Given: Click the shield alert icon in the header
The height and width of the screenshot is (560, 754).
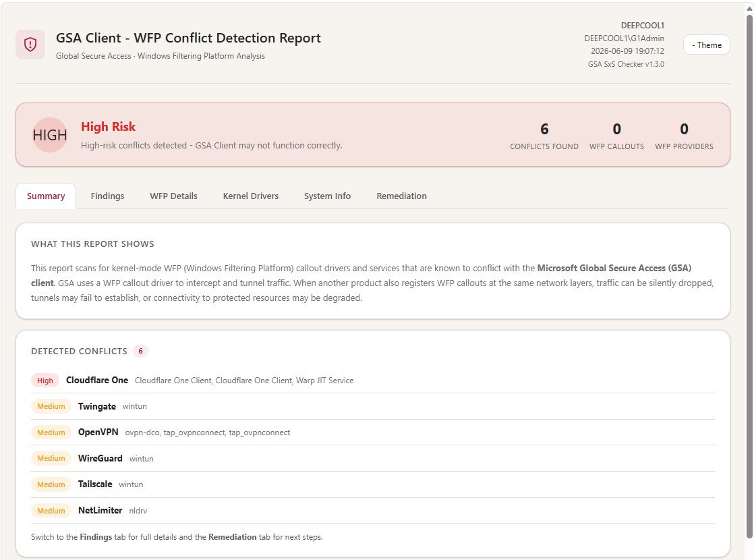Looking at the screenshot, I should 30,45.
